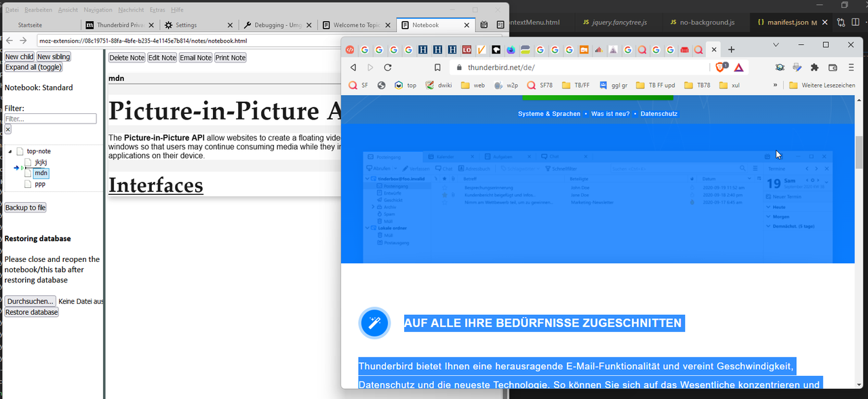
Task: Click the Brave Rewards triangle icon
Action: coord(738,67)
